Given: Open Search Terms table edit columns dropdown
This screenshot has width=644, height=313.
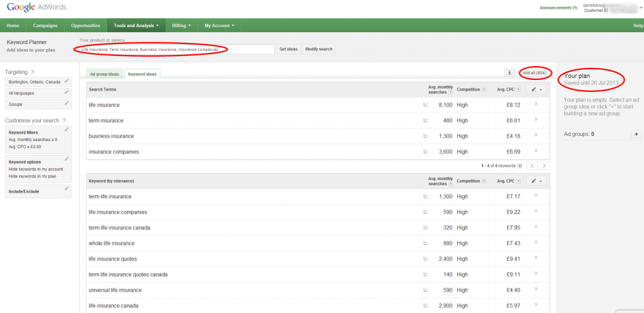Looking at the screenshot, I should tap(536, 89).
